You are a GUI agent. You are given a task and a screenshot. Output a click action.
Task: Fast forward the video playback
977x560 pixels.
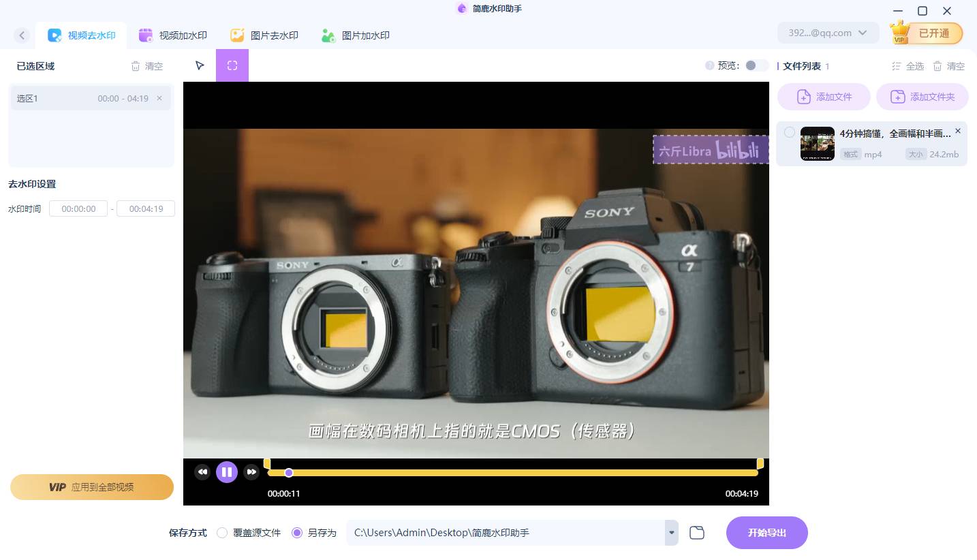251,472
